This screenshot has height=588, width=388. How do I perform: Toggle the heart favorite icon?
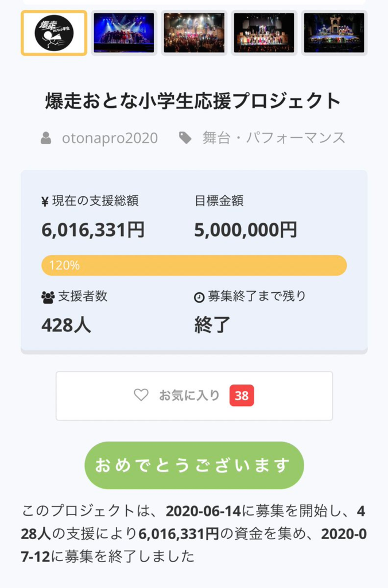coord(141,395)
